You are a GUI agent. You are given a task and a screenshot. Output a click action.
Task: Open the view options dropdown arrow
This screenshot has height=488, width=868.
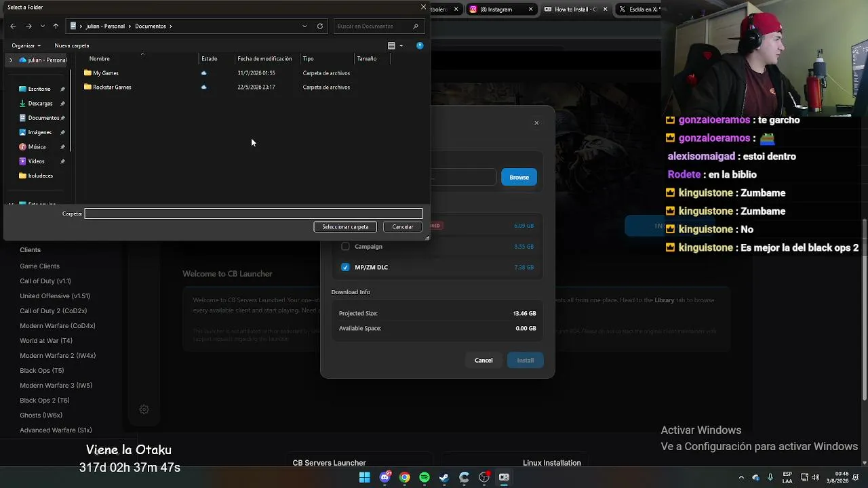pos(401,45)
